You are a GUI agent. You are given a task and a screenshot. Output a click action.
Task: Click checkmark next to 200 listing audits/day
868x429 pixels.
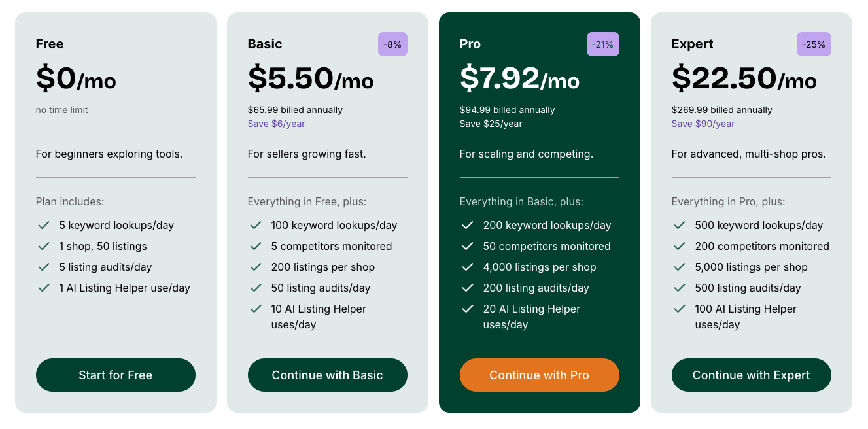[x=468, y=288]
